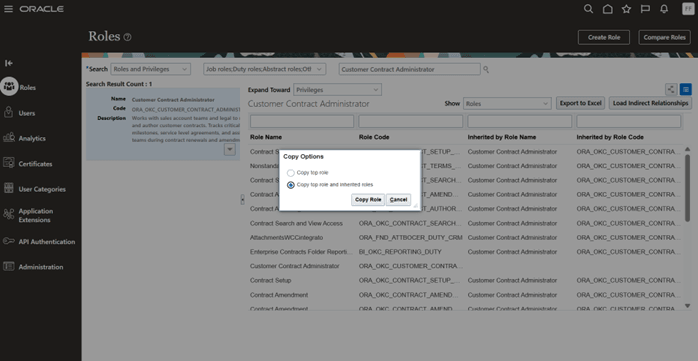Open the Roles menu item
This screenshot has width=698, height=361.
(27, 88)
